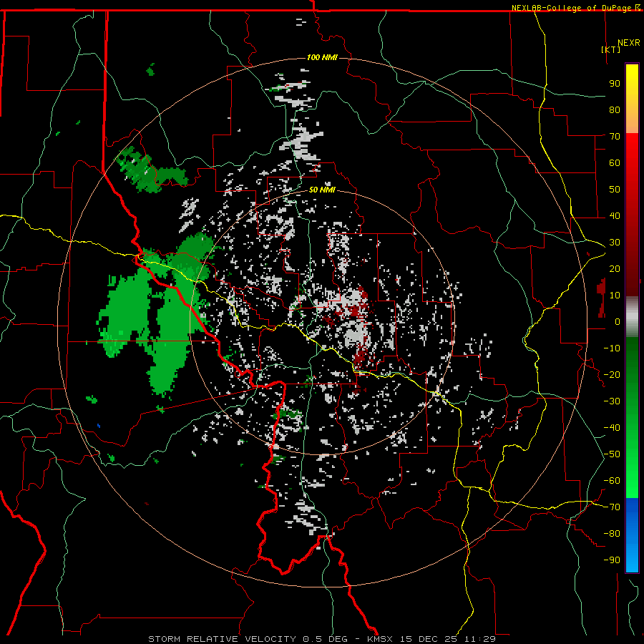This screenshot has height=644, width=644.
Task: Click the positive 80 scale value
Action: 615,109
